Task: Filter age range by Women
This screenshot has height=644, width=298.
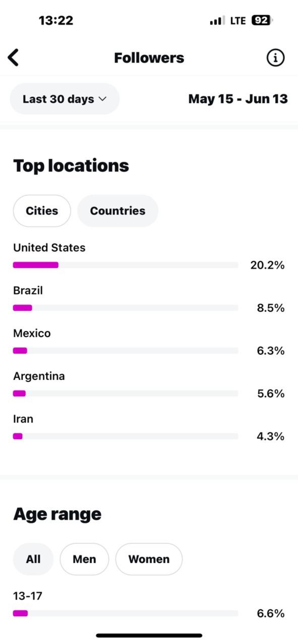Action: [x=149, y=559]
